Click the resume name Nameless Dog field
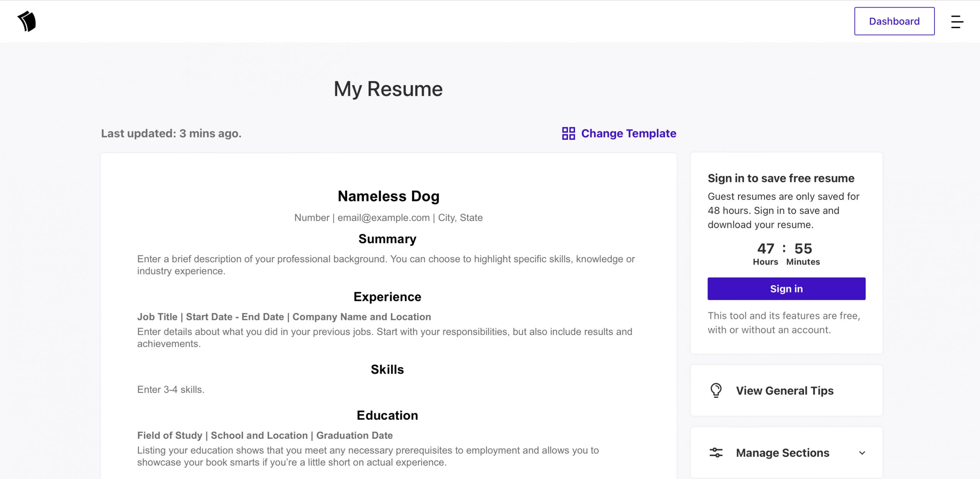 (387, 196)
